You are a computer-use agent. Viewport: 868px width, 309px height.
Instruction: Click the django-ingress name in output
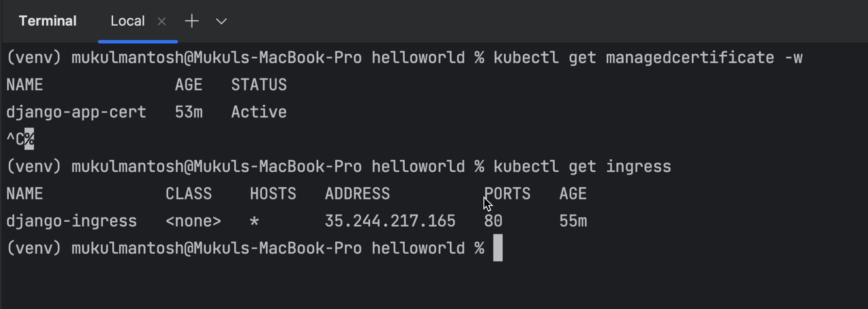72,221
